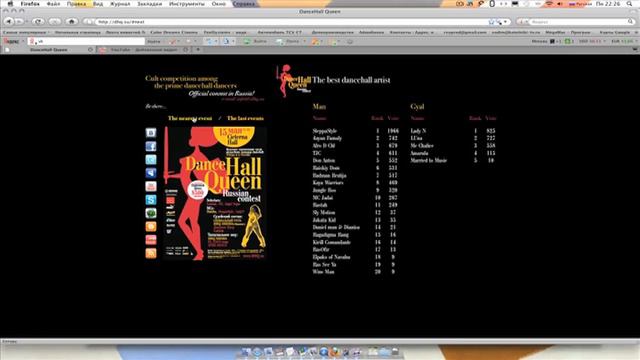Open the Firefox application menu
This screenshot has width=640, height=360.
30,4
